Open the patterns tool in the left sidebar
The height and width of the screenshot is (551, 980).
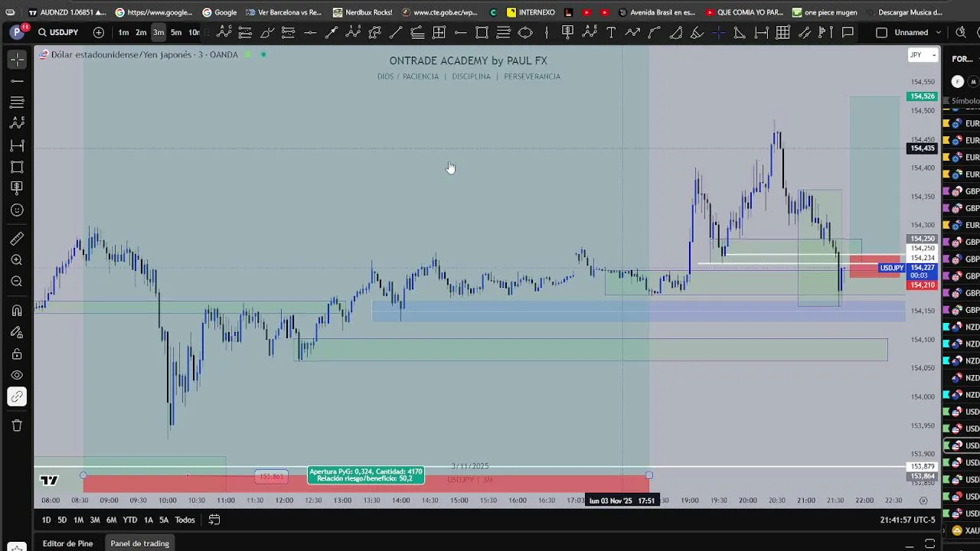17,123
